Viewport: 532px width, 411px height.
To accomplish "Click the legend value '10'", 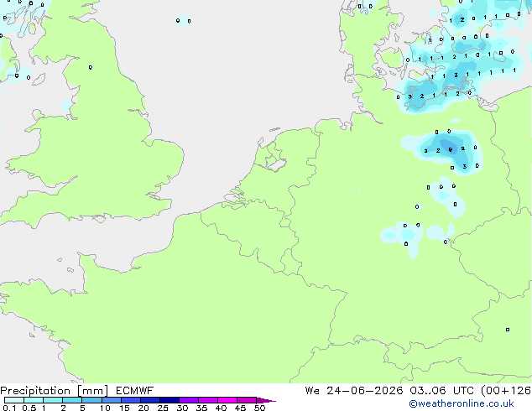I will pos(105,408).
